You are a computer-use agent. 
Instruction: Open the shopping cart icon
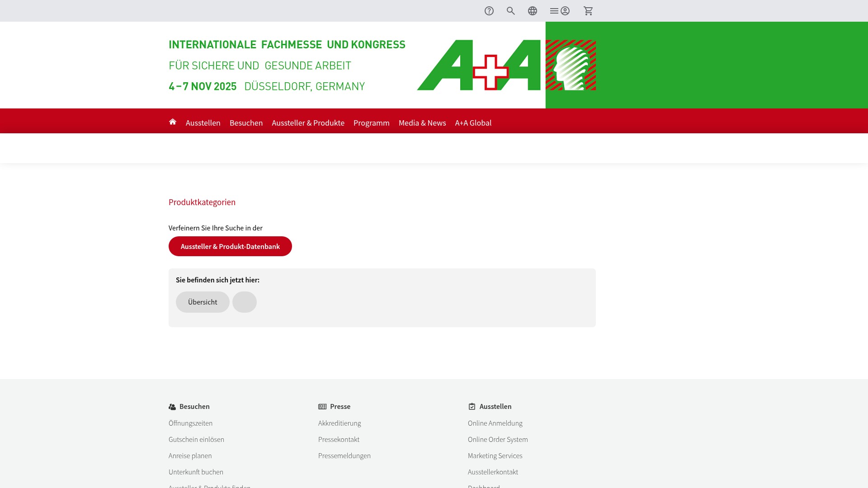point(588,11)
